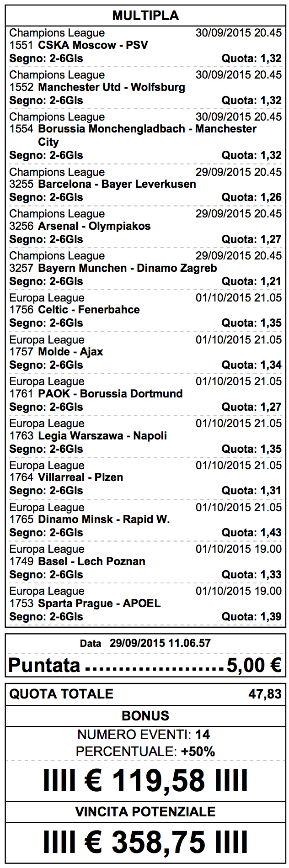Click the bonus amount € 119,58

[145, 781]
